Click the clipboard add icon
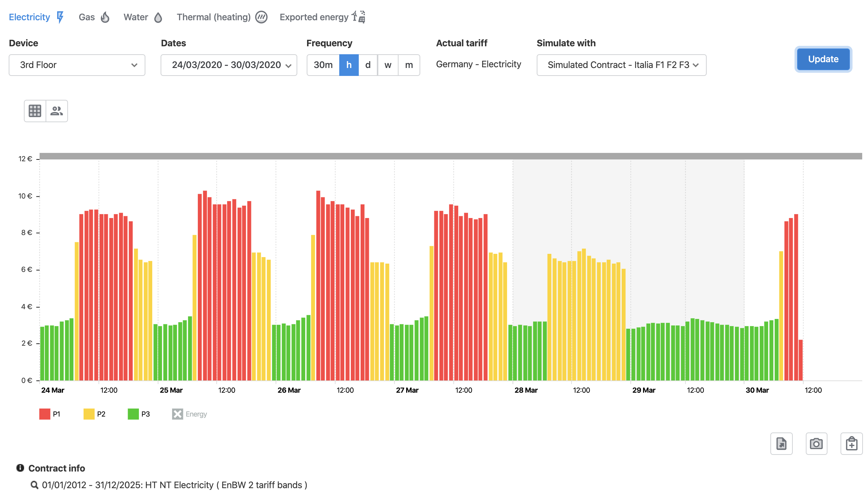Image resolution: width=868 pixels, height=499 pixels. coord(851,444)
